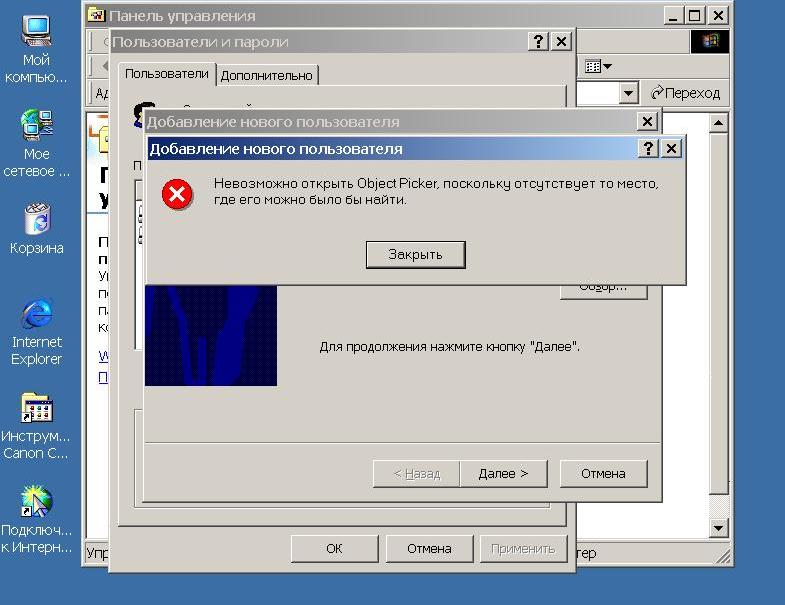Close the Пользователи и пароли dialog

click(x=561, y=42)
